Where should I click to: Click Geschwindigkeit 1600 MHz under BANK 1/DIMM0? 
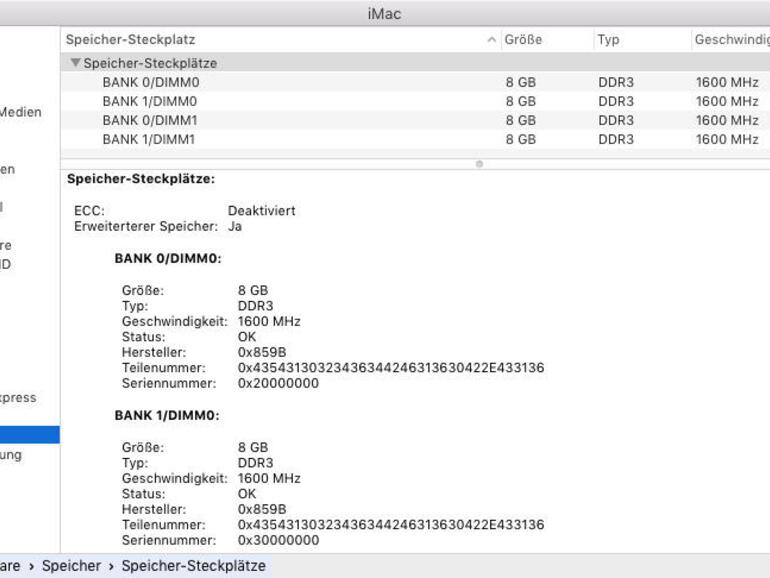(x=269, y=478)
